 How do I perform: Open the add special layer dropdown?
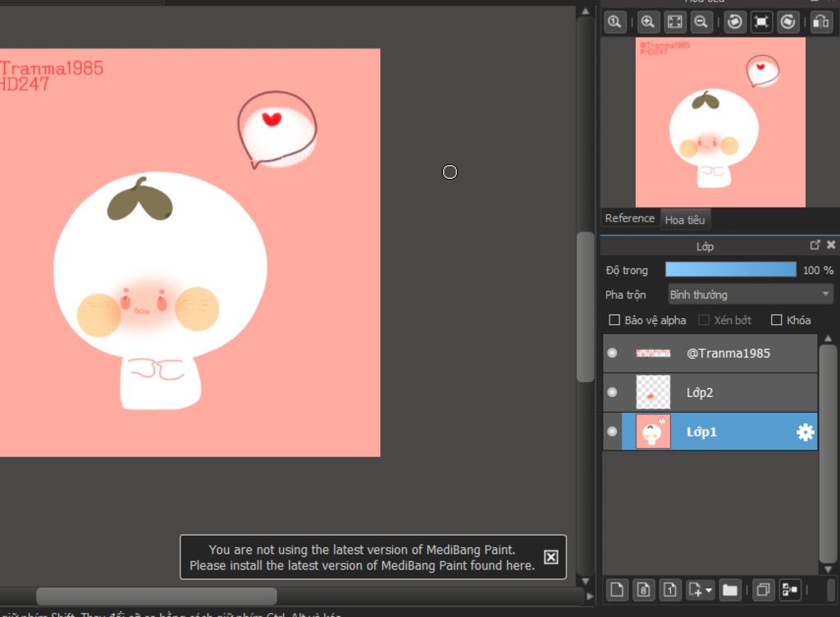click(x=701, y=590)
